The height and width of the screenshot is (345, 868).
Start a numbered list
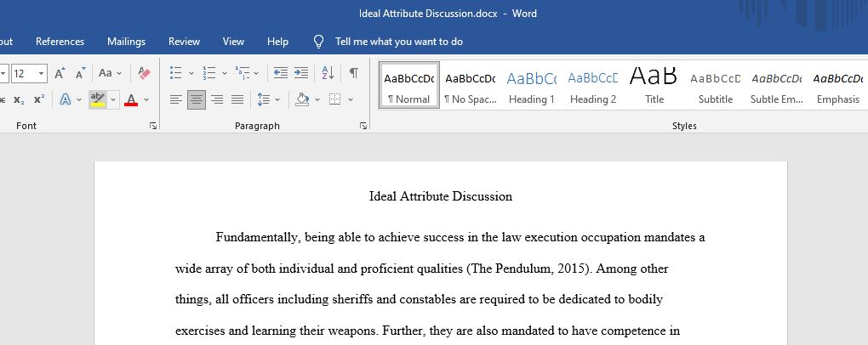click(209, 73)
